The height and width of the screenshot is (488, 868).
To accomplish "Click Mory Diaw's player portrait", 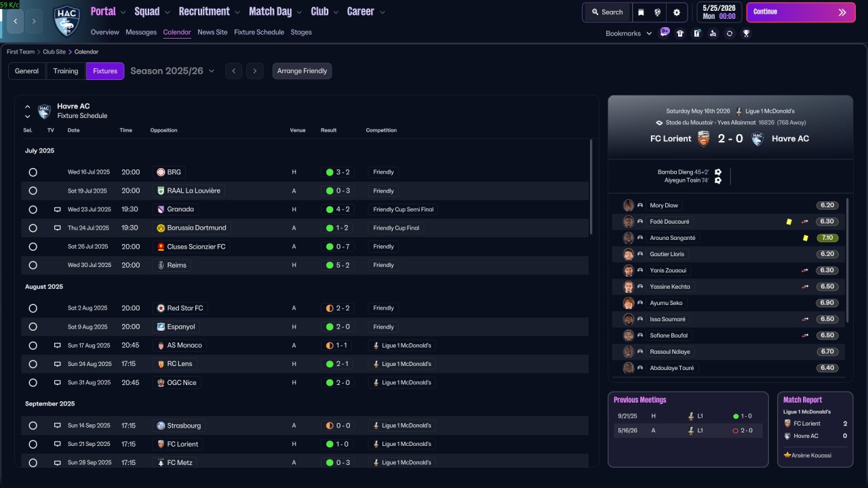I will point(629,205).
